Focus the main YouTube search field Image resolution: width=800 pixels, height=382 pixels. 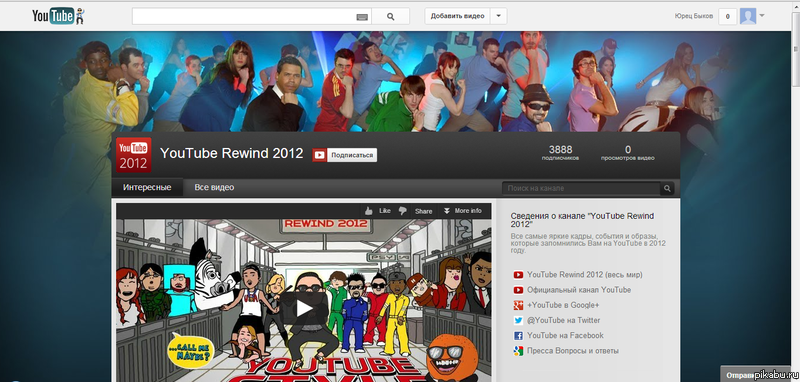[x=252, y=16]
